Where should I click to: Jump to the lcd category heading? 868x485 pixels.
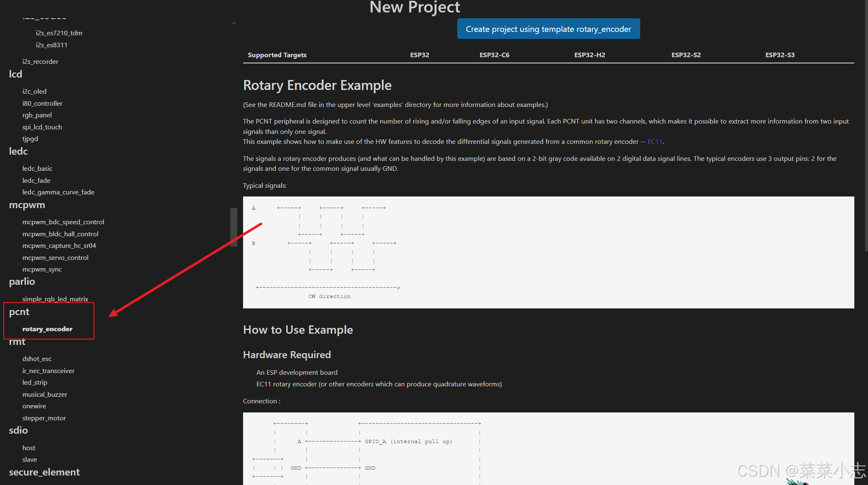click(16, 74)
